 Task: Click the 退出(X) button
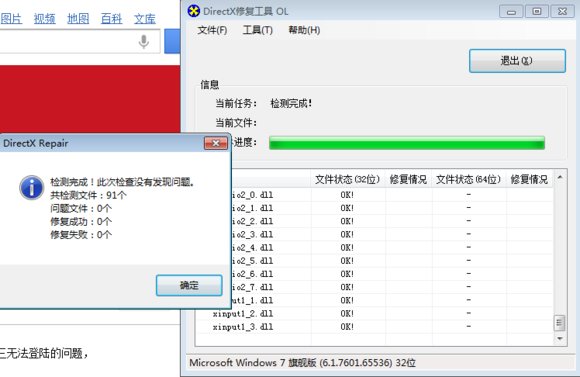click(517, 61)
